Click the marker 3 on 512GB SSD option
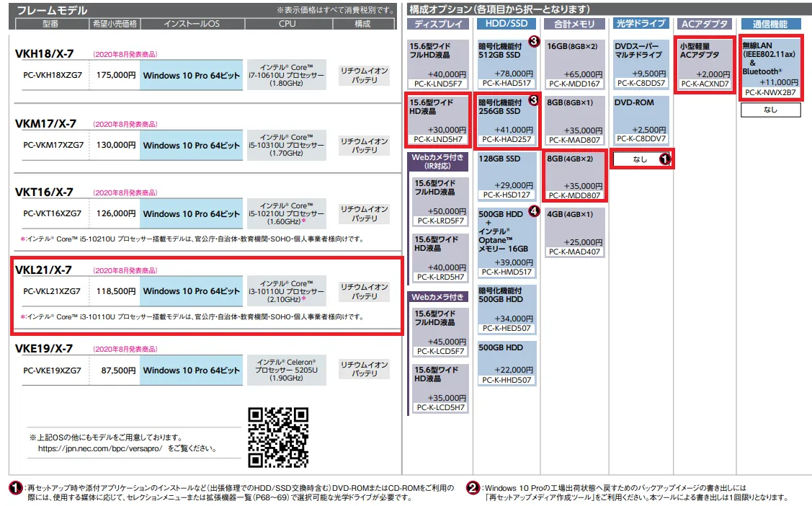This screenshot has width=812, height=506. [533, 41]
